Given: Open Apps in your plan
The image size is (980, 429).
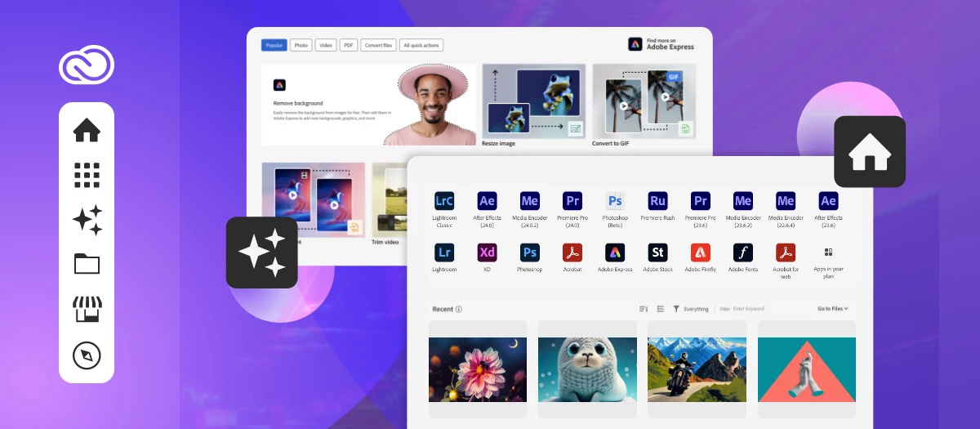Looking at the screenshot, I should click(x=828, y=252).
